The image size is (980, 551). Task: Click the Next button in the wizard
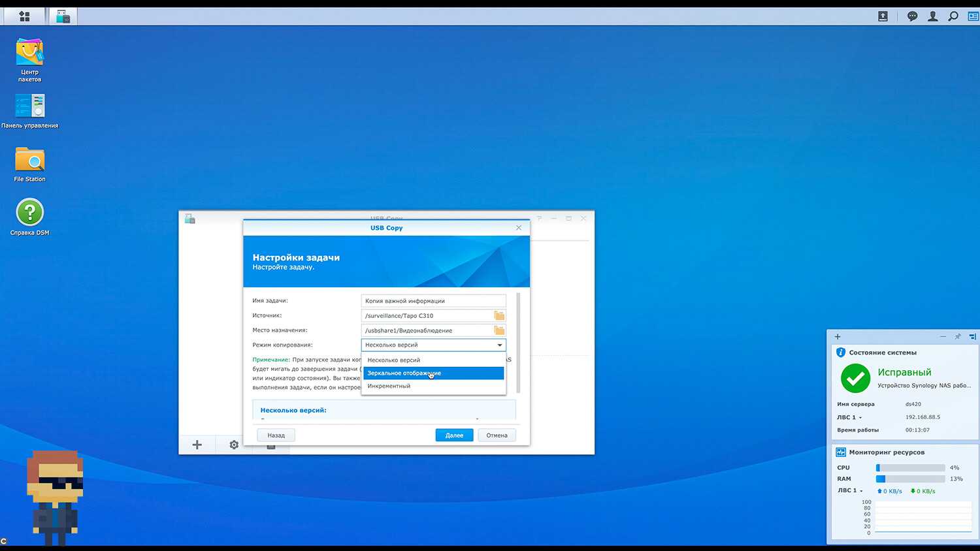tap(454, 435)
